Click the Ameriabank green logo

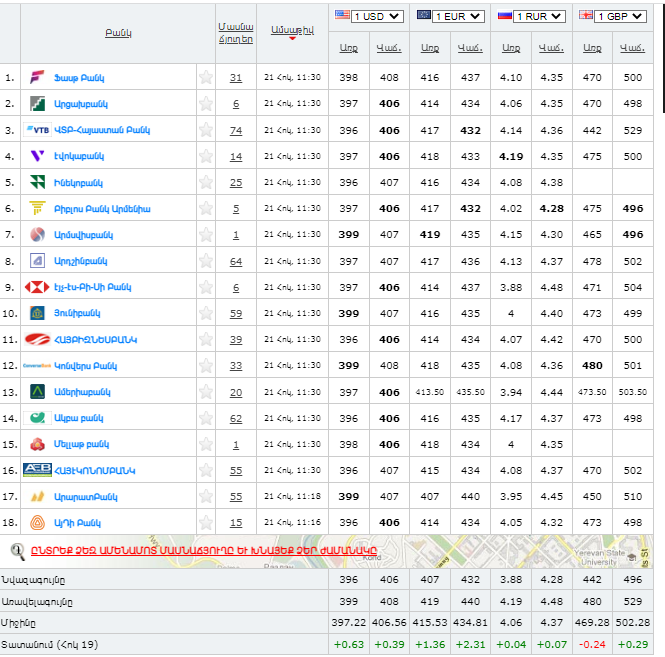pyautogui.click(x=37, y=392)
